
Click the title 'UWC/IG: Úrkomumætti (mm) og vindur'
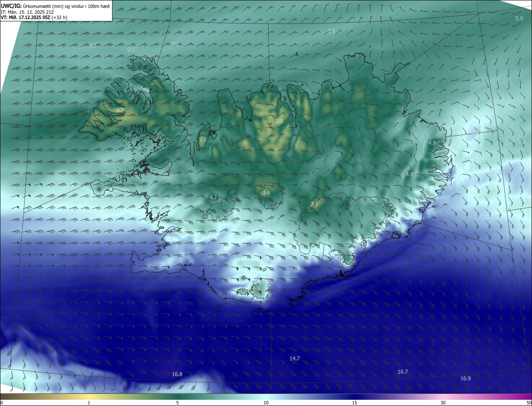point(55,6)
